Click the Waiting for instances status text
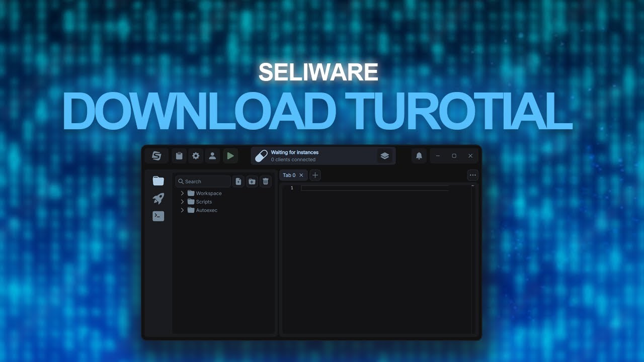 coord(295,152)
